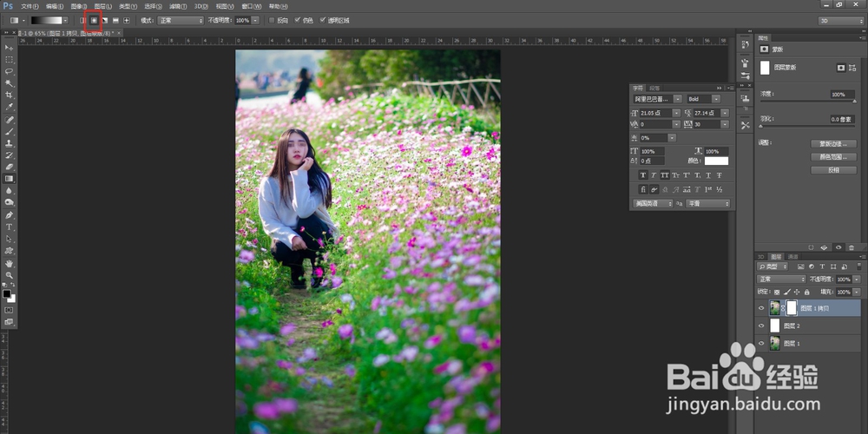
Task: Toggle the All Caps style button
Action: (x=665, y=175)
